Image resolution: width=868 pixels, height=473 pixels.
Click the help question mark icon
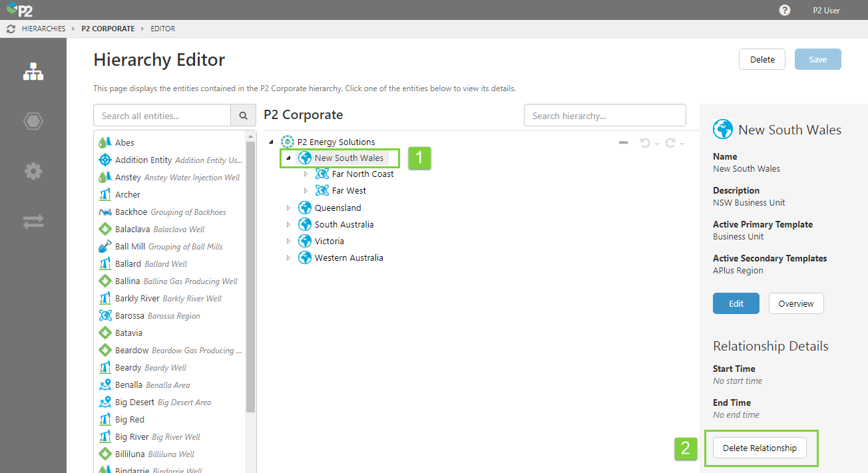tap(785, 11)
